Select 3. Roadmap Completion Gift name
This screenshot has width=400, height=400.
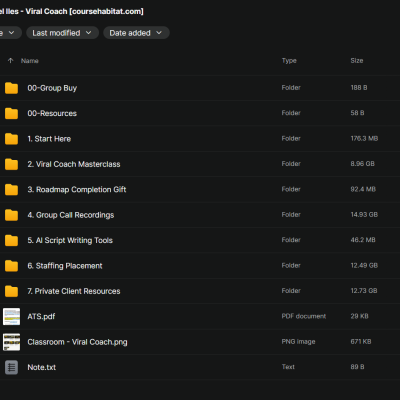click(x=77, y=190)
